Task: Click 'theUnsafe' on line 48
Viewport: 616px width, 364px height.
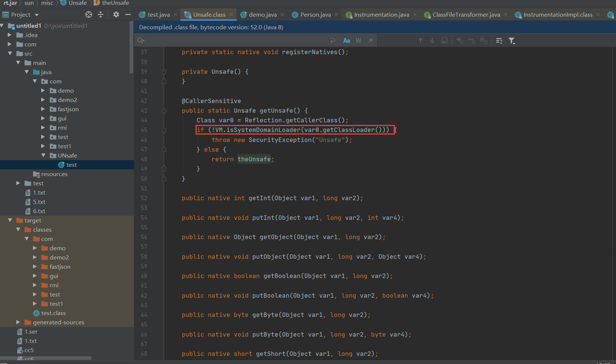Action: [254, 159]
